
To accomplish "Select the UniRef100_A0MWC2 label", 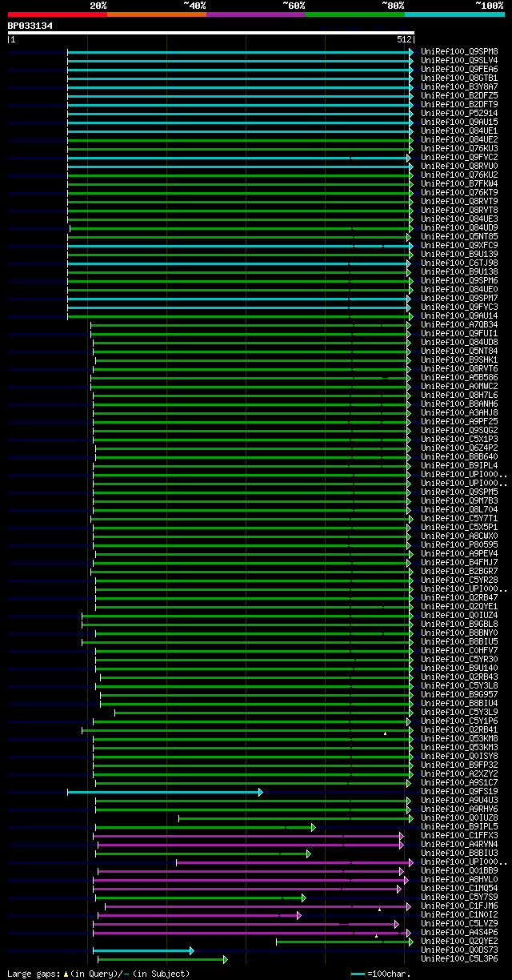I will pos(459,386).
